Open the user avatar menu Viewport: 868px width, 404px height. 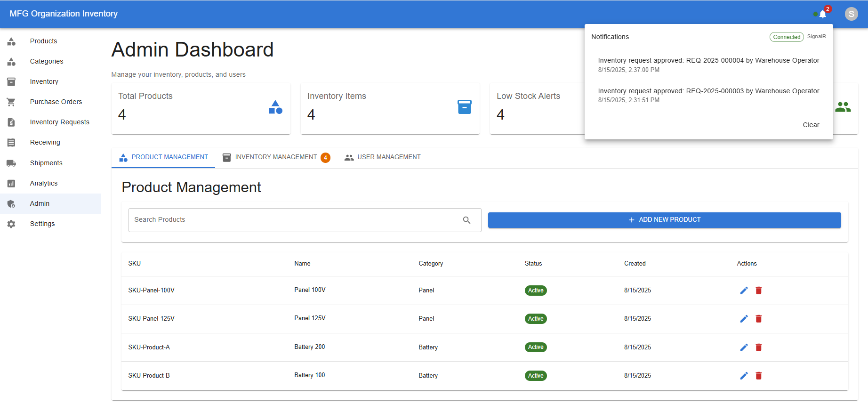851,14
